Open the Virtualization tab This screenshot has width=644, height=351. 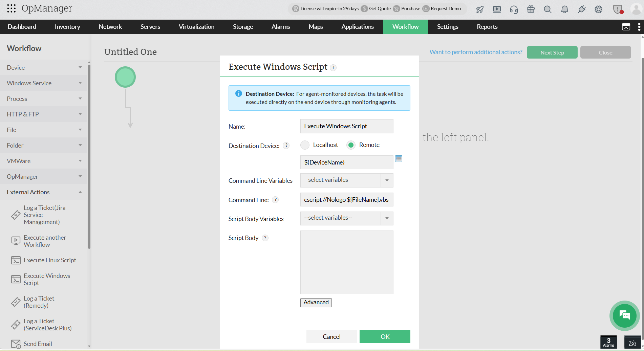[196, 27]
